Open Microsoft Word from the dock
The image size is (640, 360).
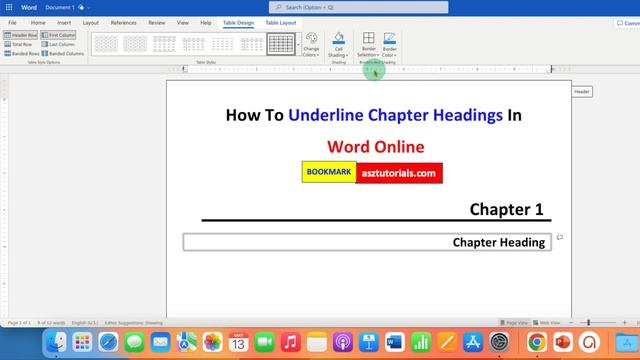(394, 342)
